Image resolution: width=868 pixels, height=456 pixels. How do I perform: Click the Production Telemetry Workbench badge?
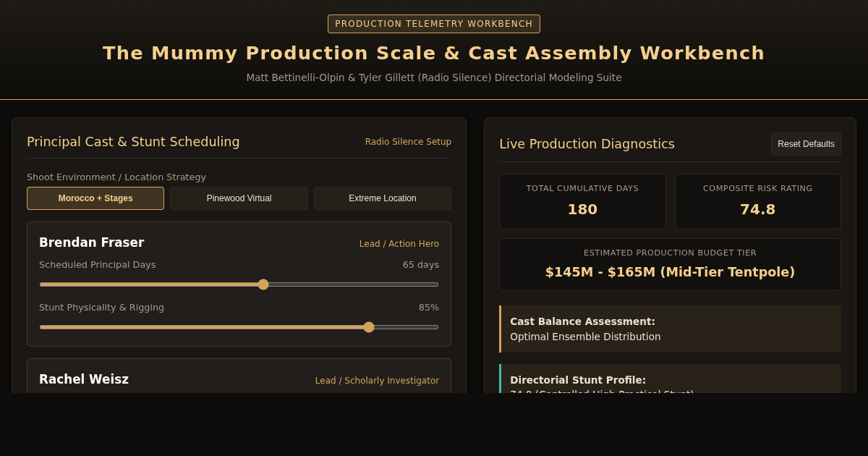434,24
